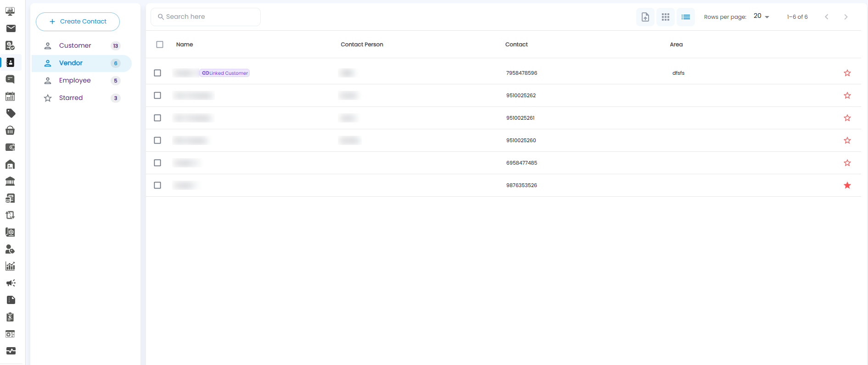Click the area value dfsfs
The width and height of the screenshot is (868, 365).
[x=678, y=73]
